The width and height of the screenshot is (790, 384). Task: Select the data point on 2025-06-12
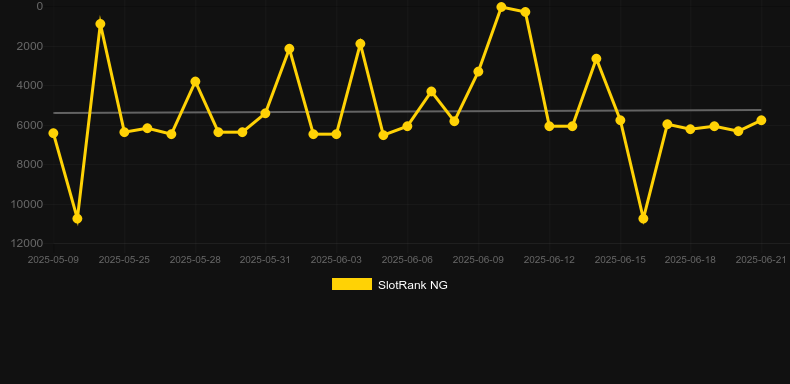coord(549,126)
